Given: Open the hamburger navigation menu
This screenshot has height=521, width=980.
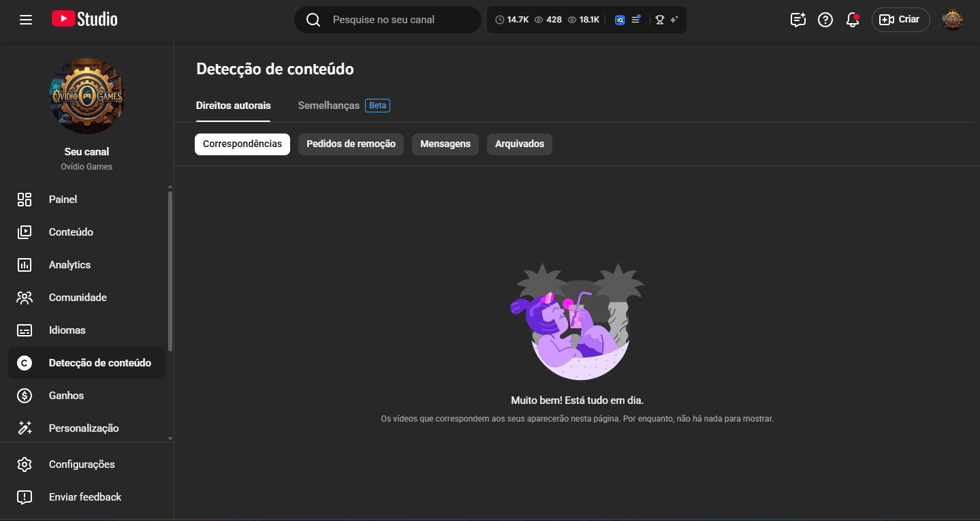Looking at the screenshot, I should point(26,20).
